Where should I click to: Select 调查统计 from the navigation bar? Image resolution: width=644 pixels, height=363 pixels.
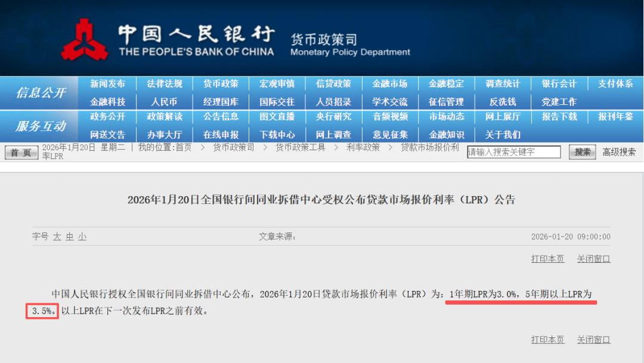[x=502, y=84]
